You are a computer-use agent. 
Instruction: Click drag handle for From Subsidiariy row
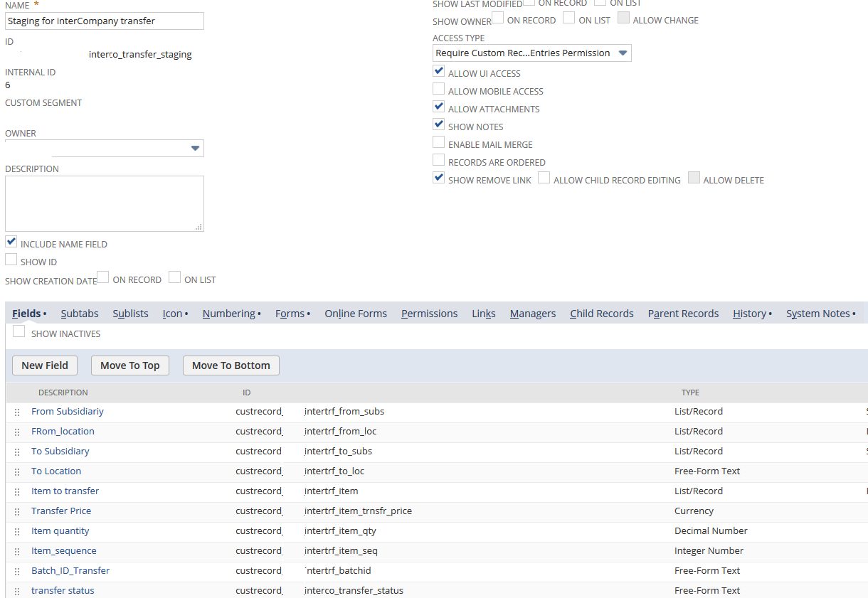(17, 412)
